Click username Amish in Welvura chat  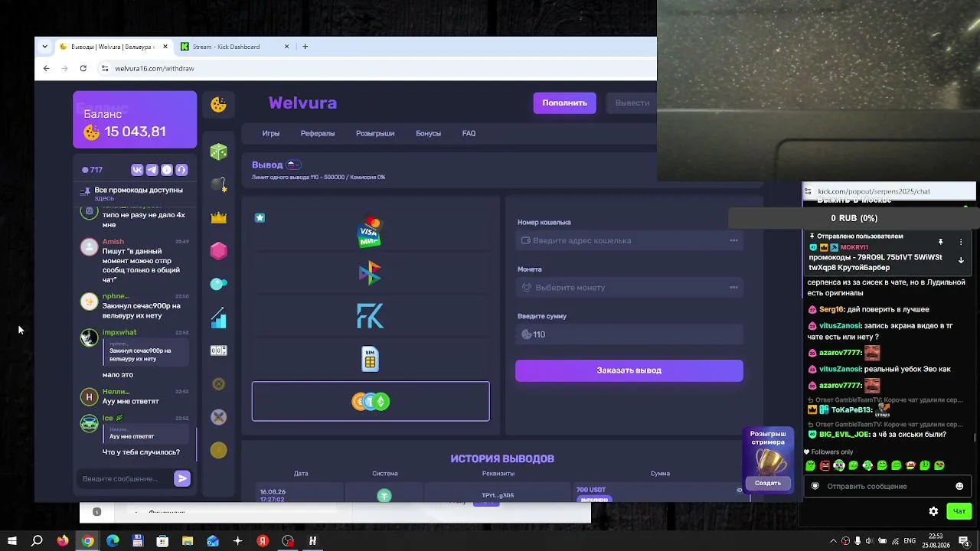113,242
